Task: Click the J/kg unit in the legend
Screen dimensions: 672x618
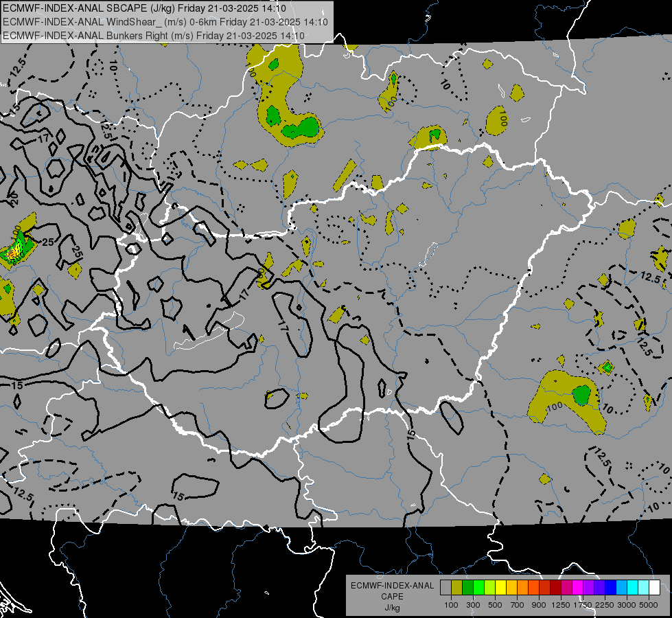Action: coord(392,608)
